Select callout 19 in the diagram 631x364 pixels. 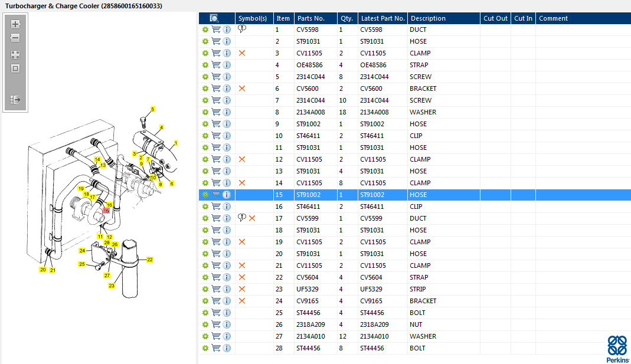(81, 188)
